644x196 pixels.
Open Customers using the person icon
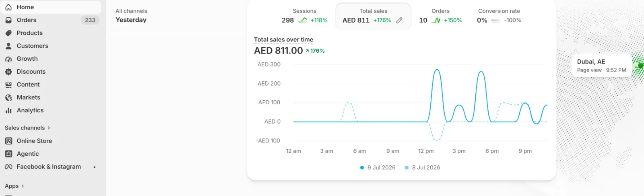pyautogui.click(x=8, y=46)
